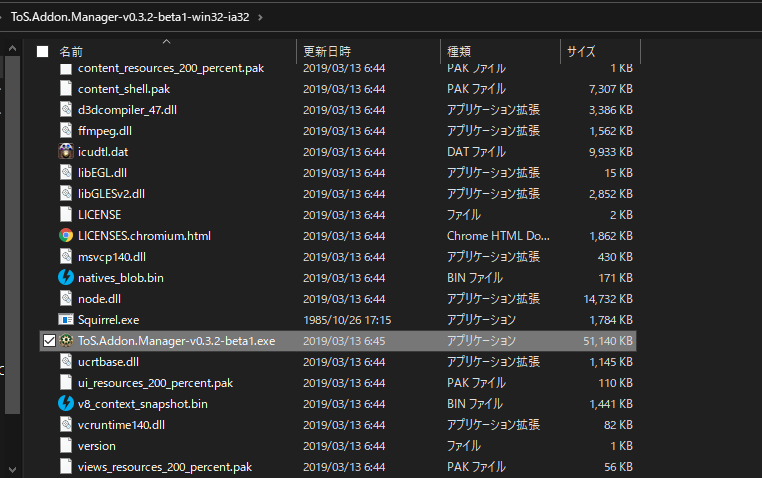The height and width of the screenshot is (478, 762).
Task: Select the version file name
Action: (x=97, y=445)
